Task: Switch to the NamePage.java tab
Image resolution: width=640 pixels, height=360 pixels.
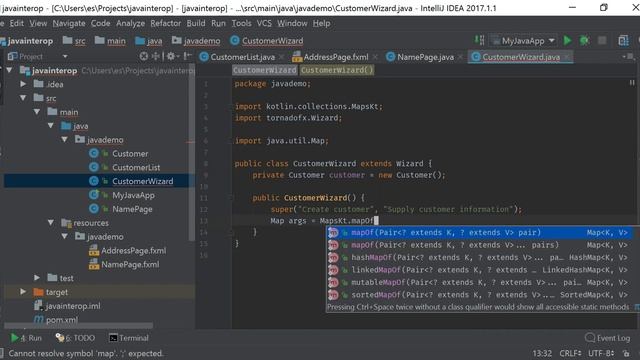Action: [x=425, y=57]
